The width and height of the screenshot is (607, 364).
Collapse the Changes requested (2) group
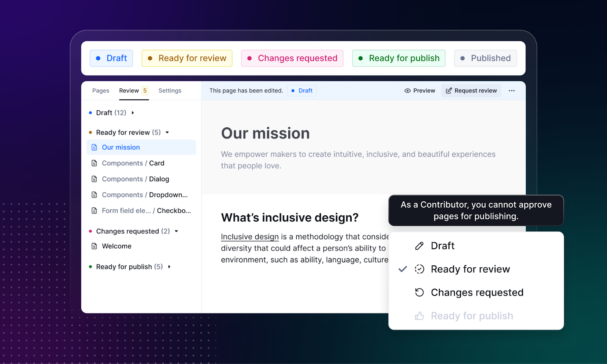pyautogui.click(x=176, y=231)
